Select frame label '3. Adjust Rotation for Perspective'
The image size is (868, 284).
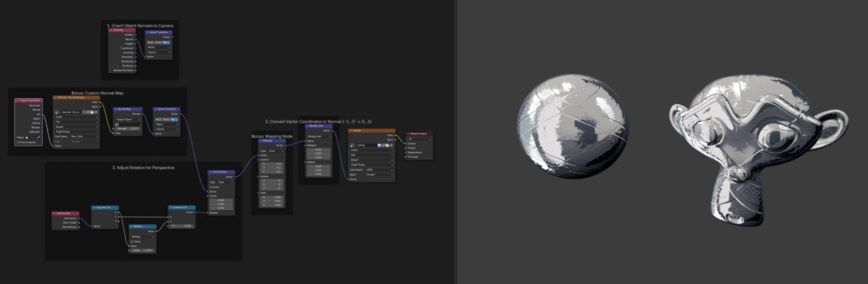(x=143, y=167)
